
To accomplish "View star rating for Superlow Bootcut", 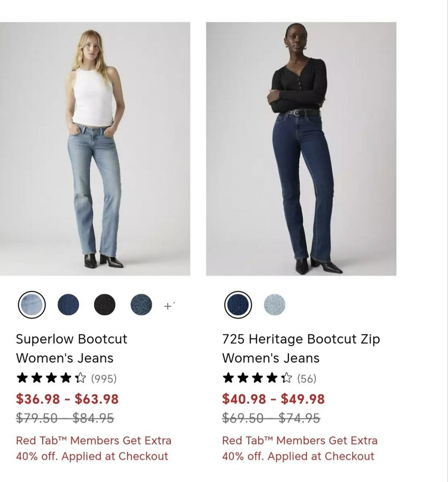I will (x=51, y=378).
